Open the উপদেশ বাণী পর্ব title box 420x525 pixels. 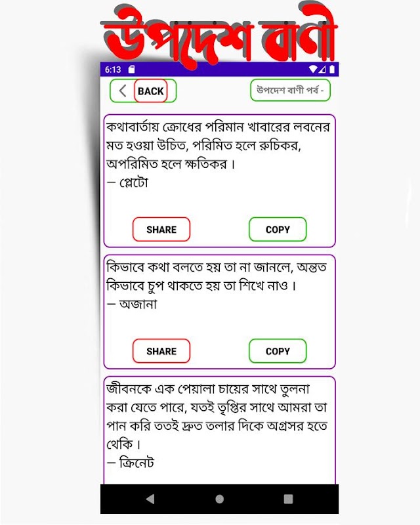click(x=290, y=90)
